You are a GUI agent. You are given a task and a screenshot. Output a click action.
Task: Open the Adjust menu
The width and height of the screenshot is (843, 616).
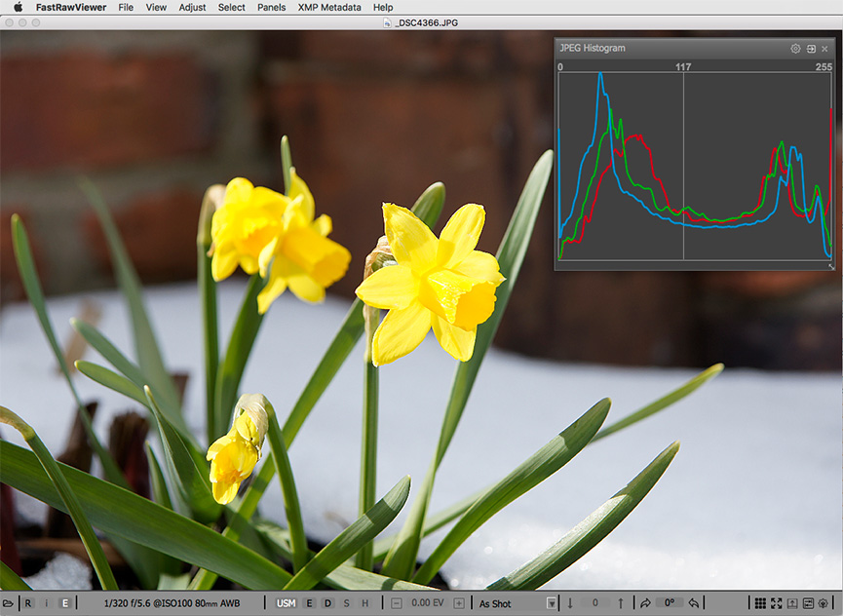[x=192, y=7]
